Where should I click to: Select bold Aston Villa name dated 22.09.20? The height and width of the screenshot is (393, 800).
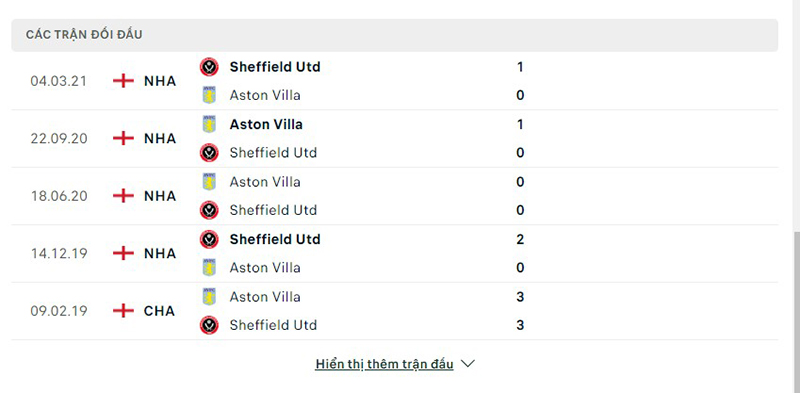[266, 124]
